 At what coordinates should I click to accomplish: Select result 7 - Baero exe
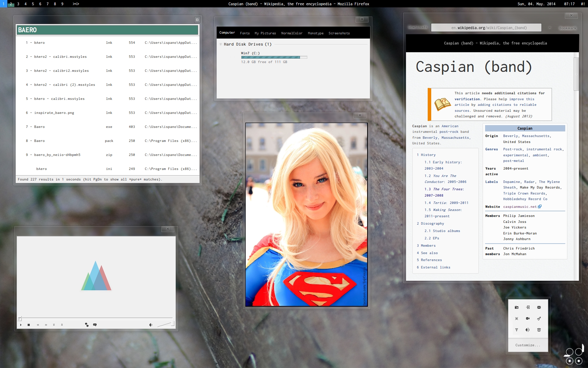pyautogui.click(x=108, y=127)
